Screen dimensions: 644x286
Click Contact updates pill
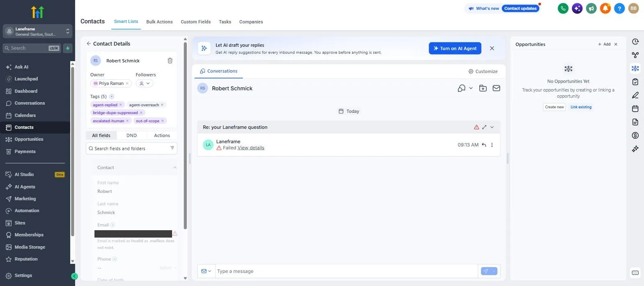[520, 8]
